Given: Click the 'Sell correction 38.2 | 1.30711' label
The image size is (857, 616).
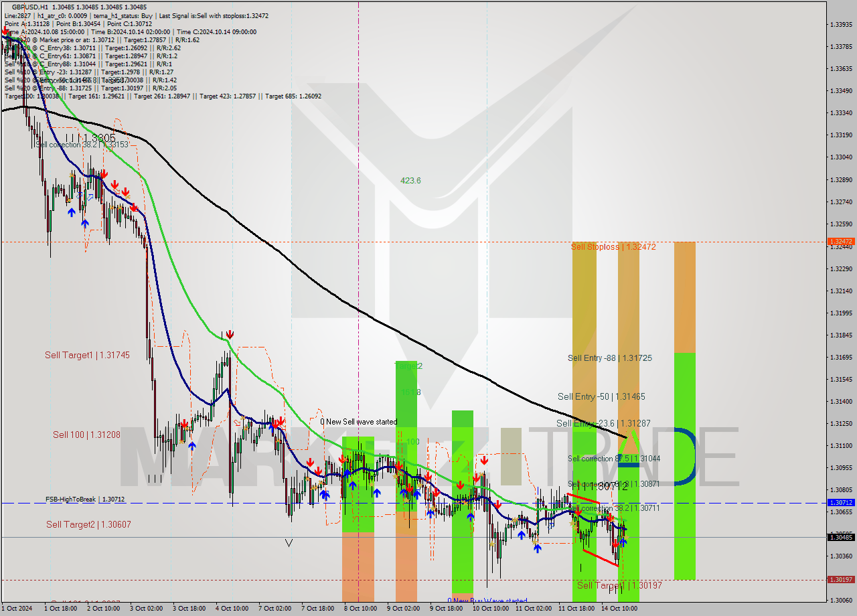Looking at the screenshot, I should point(614,508).
